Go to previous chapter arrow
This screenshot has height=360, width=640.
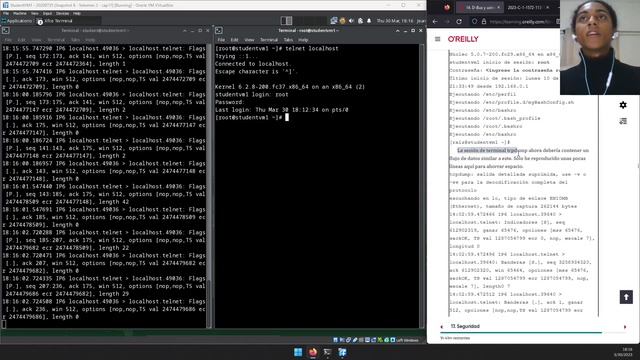pyautogui.click(x=442, y=327)
